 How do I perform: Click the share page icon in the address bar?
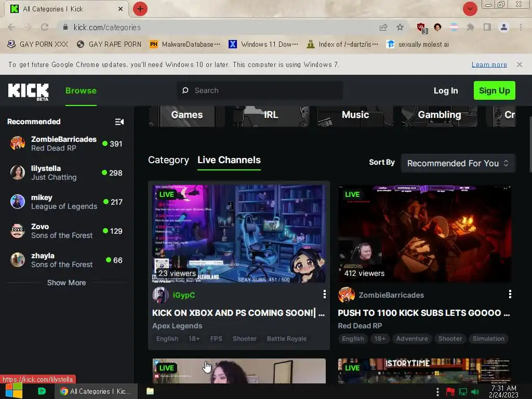click(383, 28)
